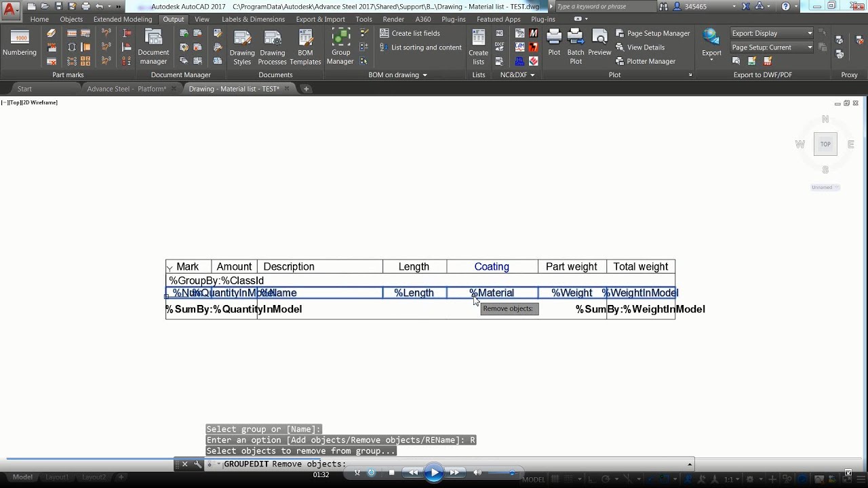The height and width of the screenshot is (488, 868).
Task: Click Undo arrow in quick access toolbar
Action: (x=100, y=6)
